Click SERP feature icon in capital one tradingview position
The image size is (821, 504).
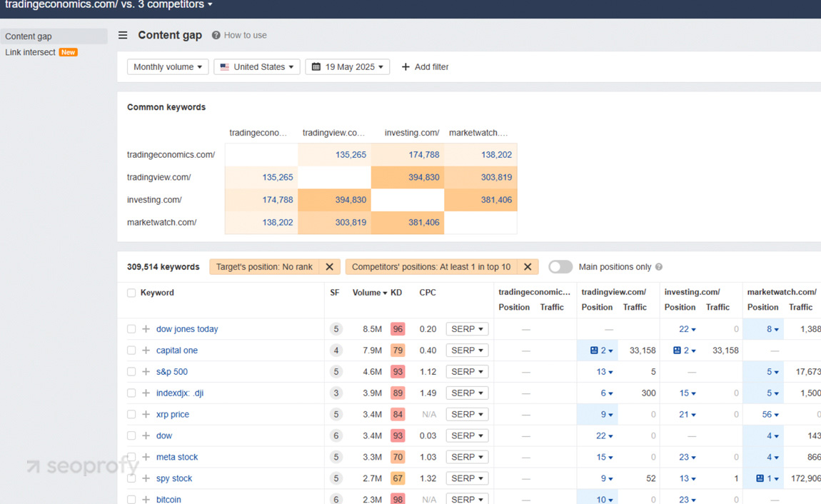click(x=594, y=350)
